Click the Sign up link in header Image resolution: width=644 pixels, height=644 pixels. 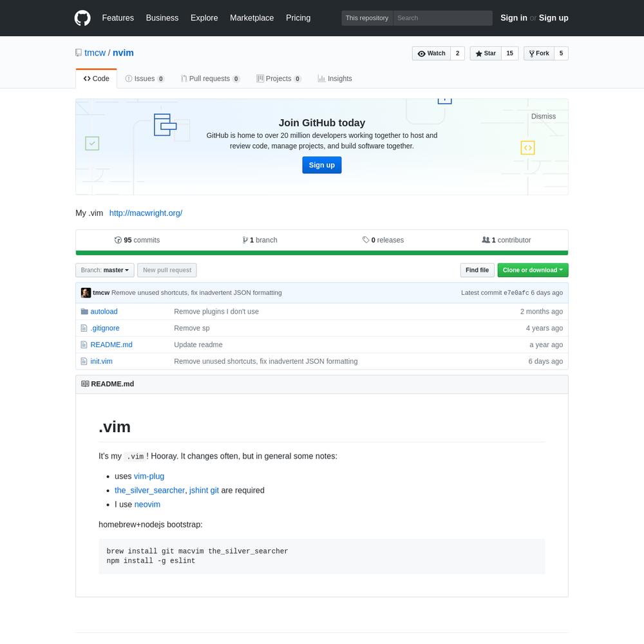(x=554, y=18)
